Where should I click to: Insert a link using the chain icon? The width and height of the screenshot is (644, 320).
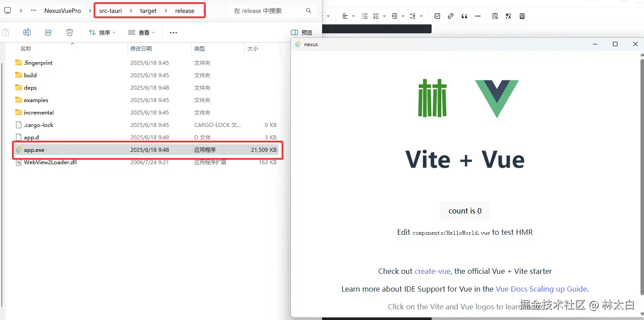(451, 16)
